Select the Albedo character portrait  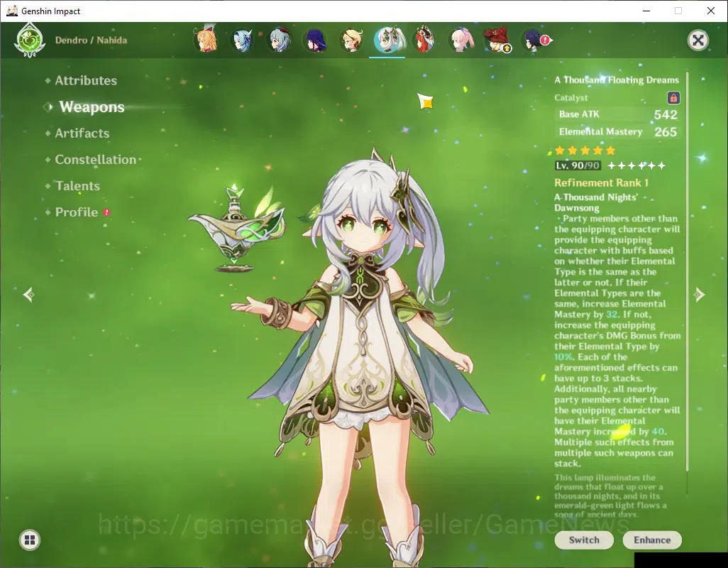click(351, 40)
